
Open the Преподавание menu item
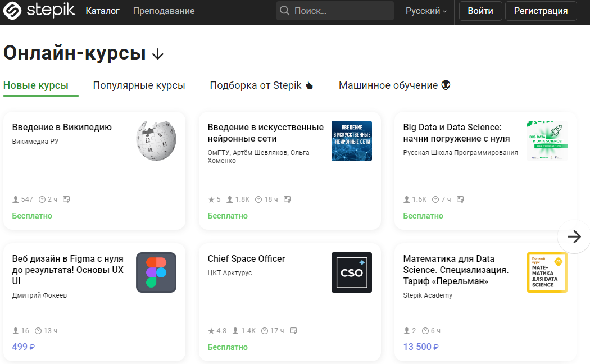click(164, 11)
